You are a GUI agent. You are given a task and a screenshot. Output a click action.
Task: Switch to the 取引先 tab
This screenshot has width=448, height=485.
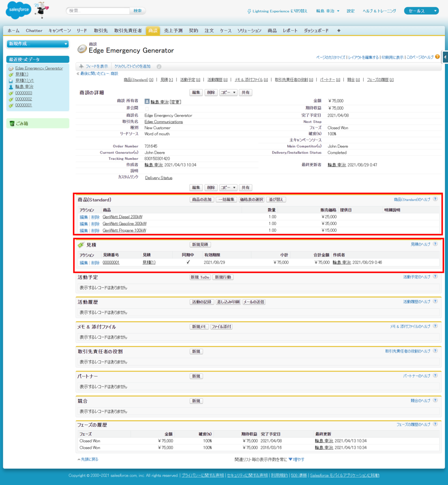(x=101, y=31)
